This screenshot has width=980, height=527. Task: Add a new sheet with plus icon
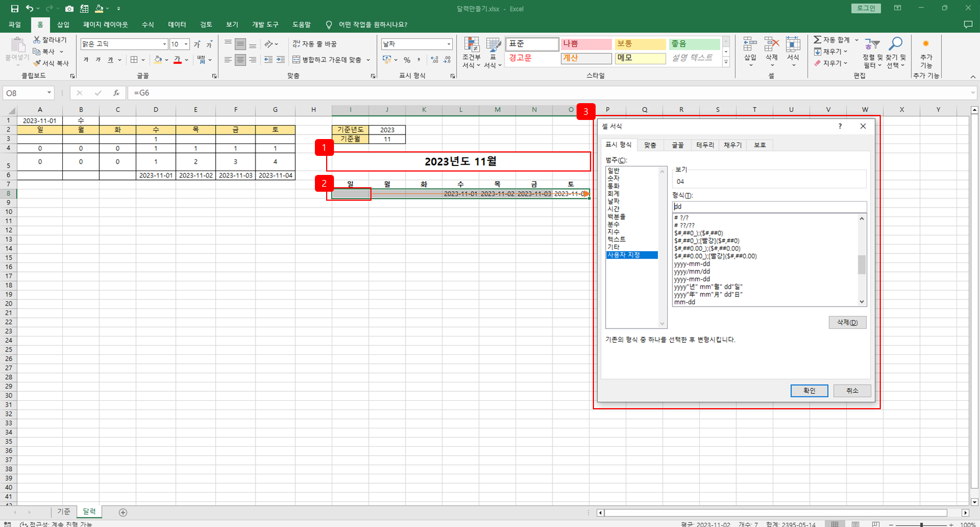(x=123, y=512)
